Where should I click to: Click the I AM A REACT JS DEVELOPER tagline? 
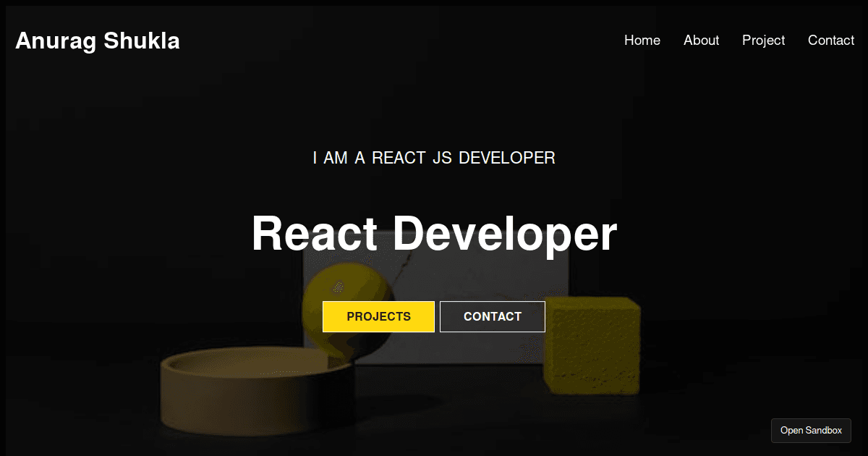pyautogui.click(x=434, y=158)
